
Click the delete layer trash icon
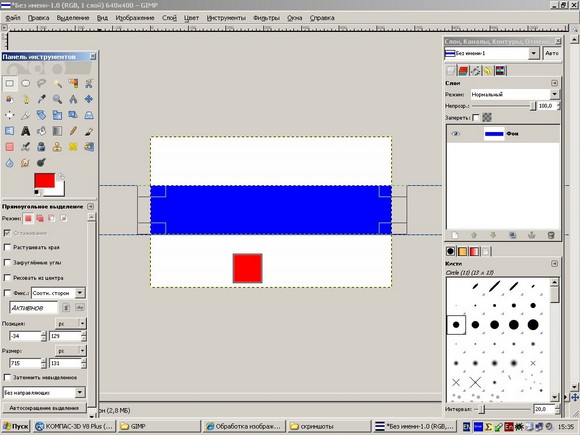tap(551, 235)
